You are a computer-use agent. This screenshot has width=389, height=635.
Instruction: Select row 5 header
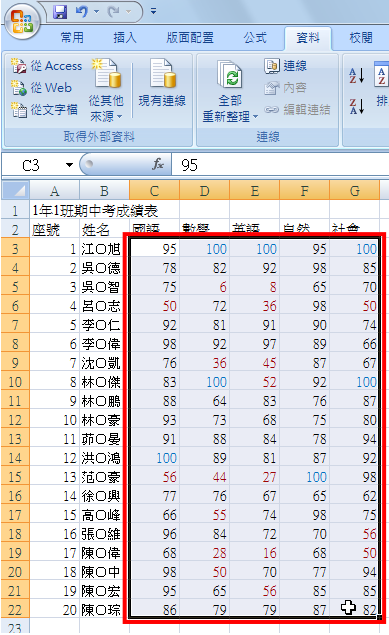pos(15,287)
